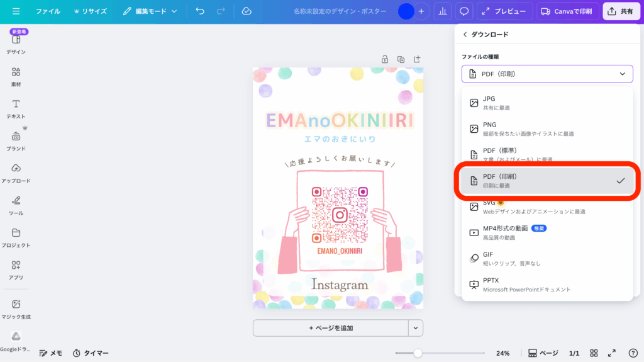Screen dimensions: 644x362
Task: Redo the last action
Action: click(221, 11)
